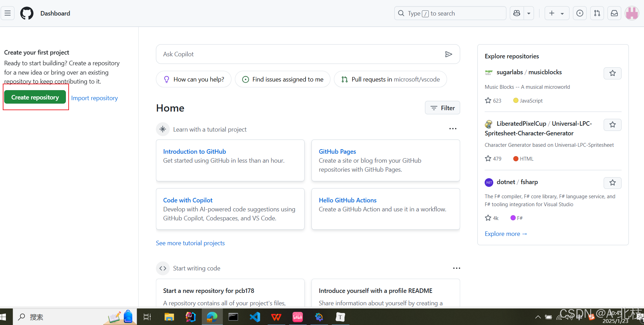Show hidden system tray icons

pos(538,317)
